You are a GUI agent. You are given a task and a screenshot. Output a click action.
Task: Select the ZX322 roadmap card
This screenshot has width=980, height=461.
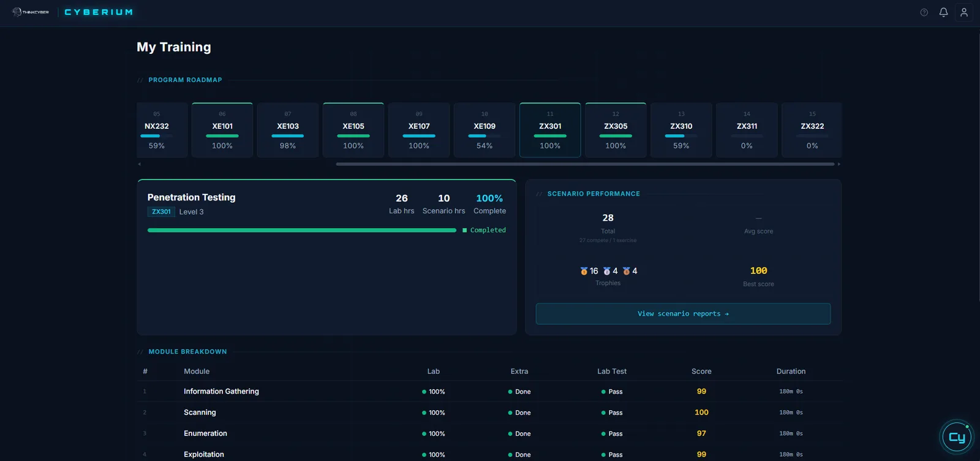coord(812,130)
